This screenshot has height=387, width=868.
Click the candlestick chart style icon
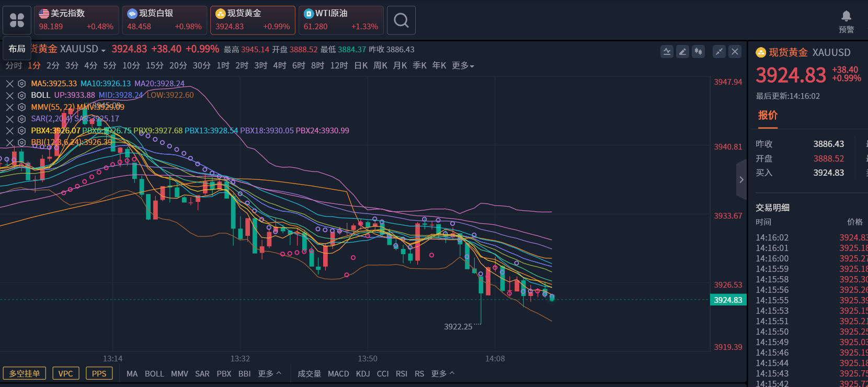click(698, 51)
